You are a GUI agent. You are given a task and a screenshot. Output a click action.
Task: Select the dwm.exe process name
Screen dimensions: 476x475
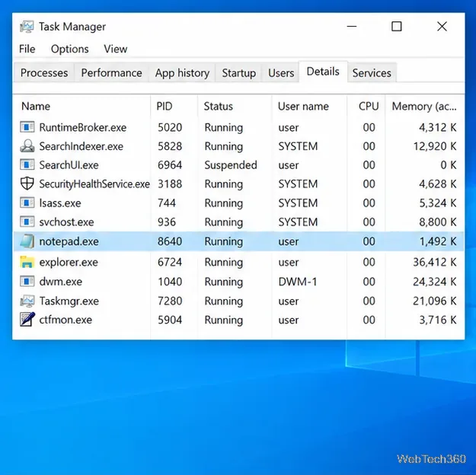click(60, 282)
